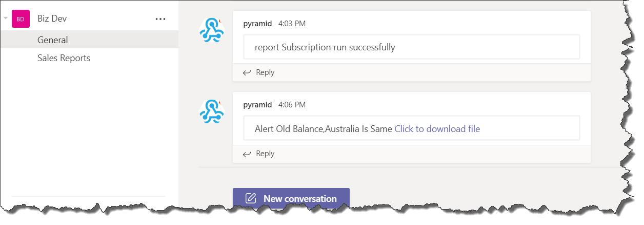Viewport: 644px width, 225px height.
Task: Click the BD team avatar icon
Action: coord(21,19)
